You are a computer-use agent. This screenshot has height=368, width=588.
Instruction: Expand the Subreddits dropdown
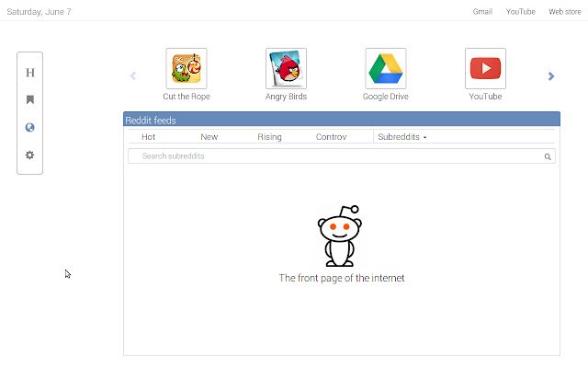coord(402,137)
